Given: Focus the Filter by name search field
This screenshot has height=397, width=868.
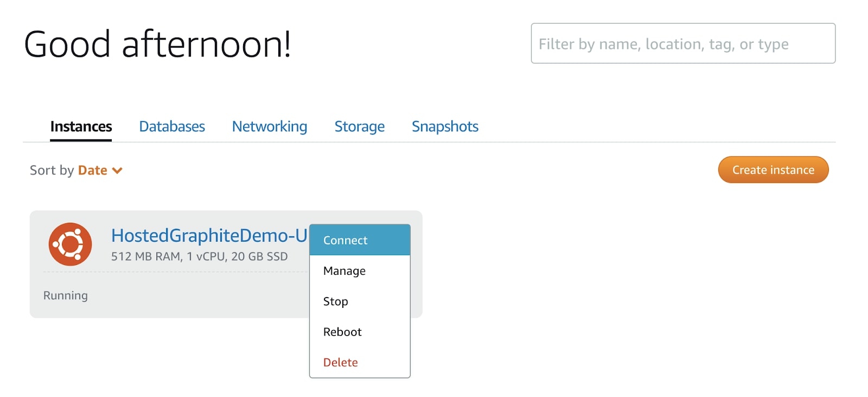Looking at the screenshot, I should 683,43.
